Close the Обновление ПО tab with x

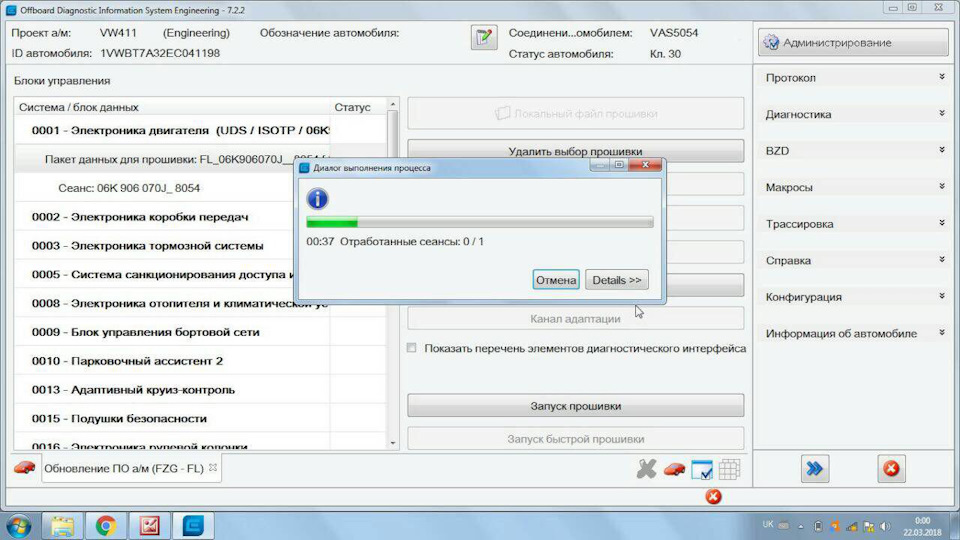click(213, 467)
